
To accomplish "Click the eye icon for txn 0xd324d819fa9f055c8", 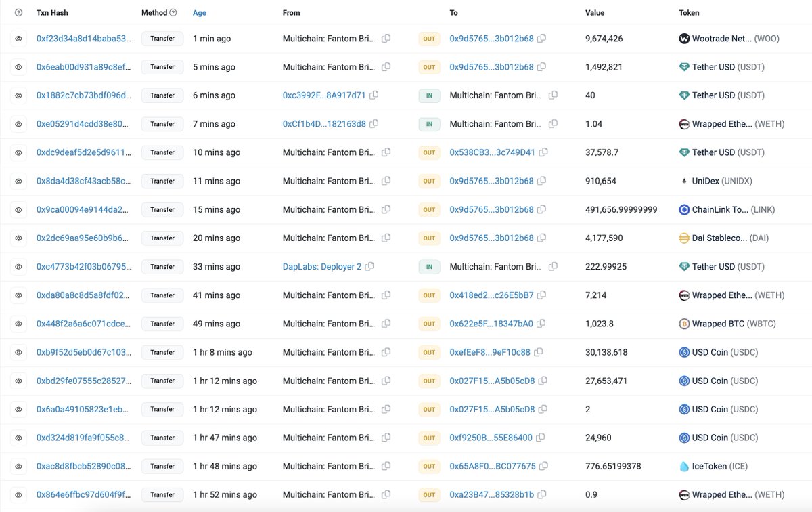I will click(19, 438).
